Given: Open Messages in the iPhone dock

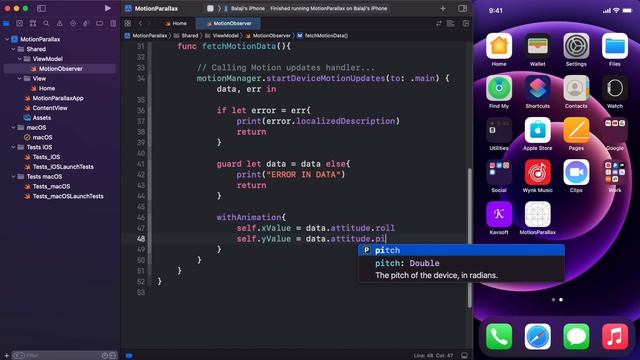Looking at the screenshot, I should click(576, 337).
